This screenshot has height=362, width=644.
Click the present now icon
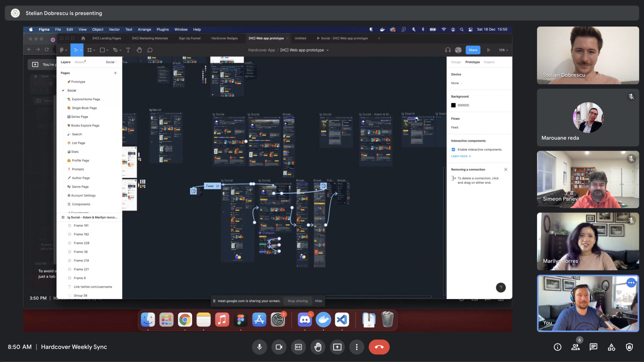coord(337,347)
